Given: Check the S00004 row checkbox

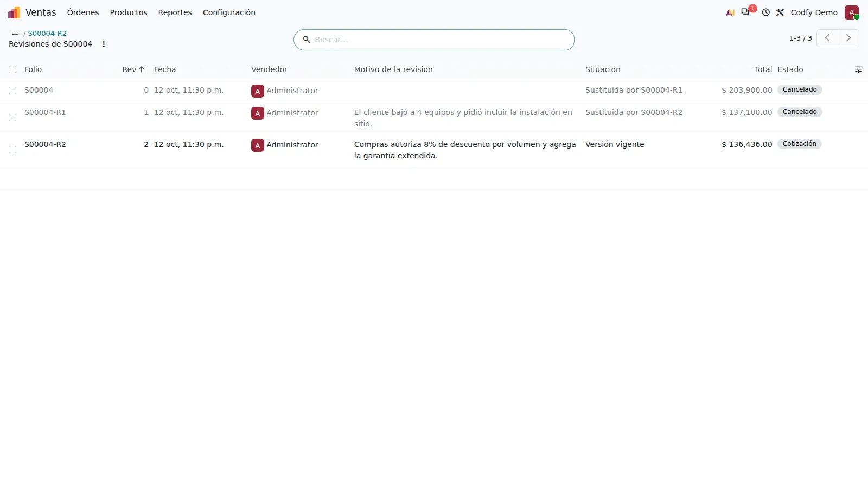Looking at the screenshot, I should tap(12, 91).
